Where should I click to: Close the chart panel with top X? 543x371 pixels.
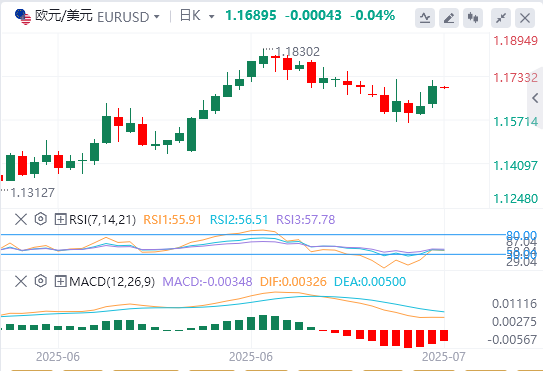click(x=525, y=18)
